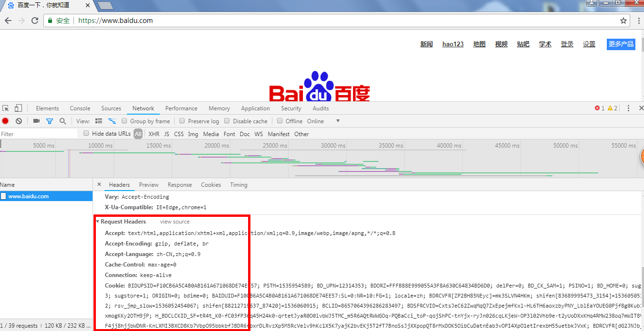Select large request rows view icon
Viewport: 644px width, 331px height.
(99, 121)
